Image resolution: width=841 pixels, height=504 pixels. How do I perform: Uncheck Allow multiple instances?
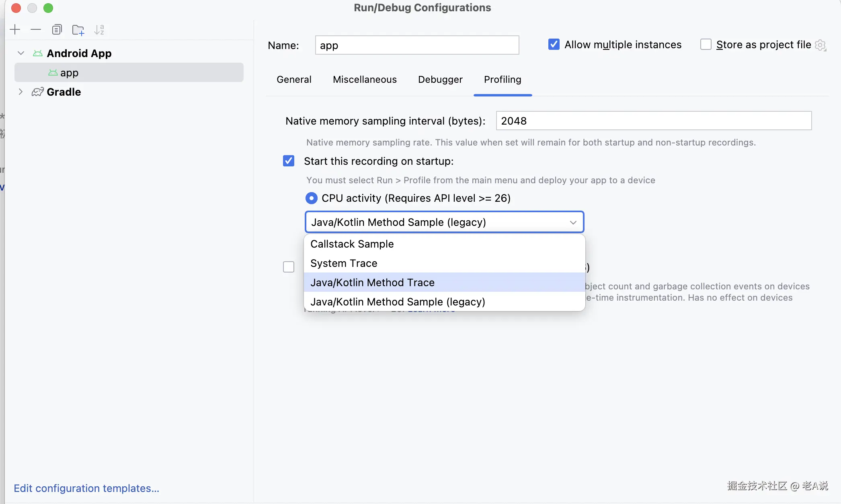click(554, 45)
